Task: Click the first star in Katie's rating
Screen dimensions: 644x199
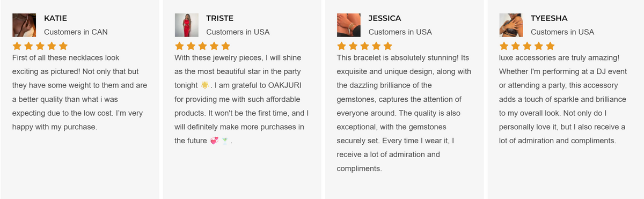Action: [x=17, y=46]
